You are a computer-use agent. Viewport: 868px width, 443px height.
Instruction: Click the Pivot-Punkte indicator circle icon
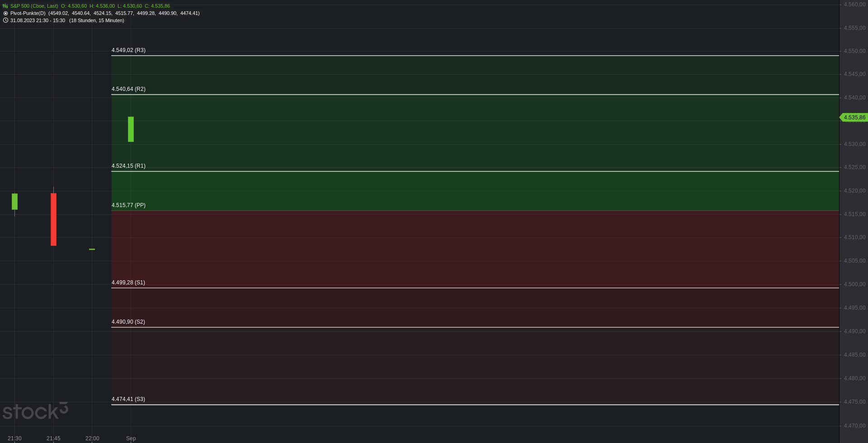(x=5, y=13)
